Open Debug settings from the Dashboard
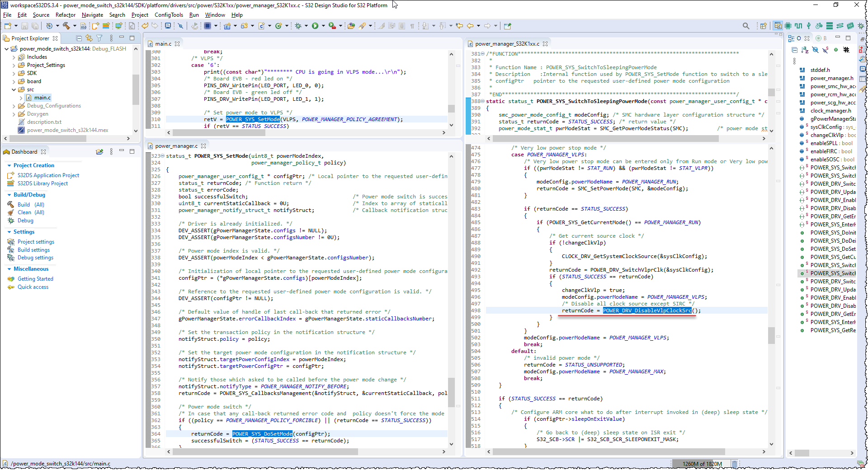 35,258
